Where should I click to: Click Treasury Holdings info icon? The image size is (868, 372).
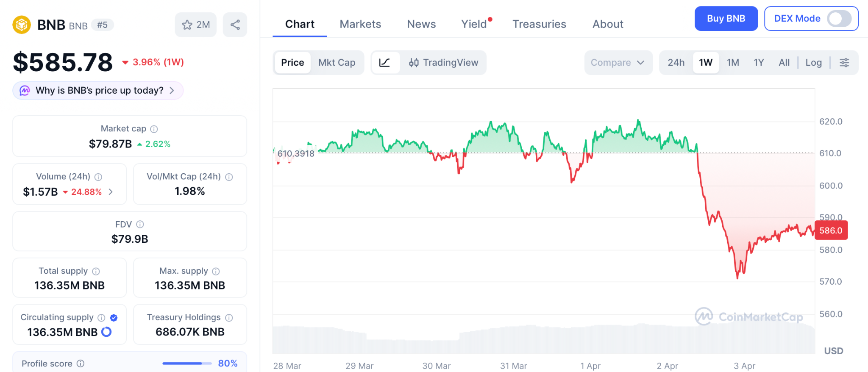click(x=229, y=318)
